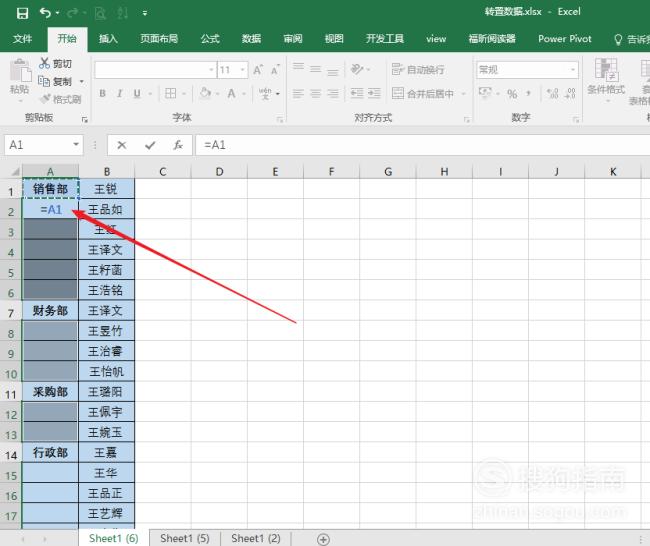Switch to sheet tab Sheet1 (5)

[184, 539]
